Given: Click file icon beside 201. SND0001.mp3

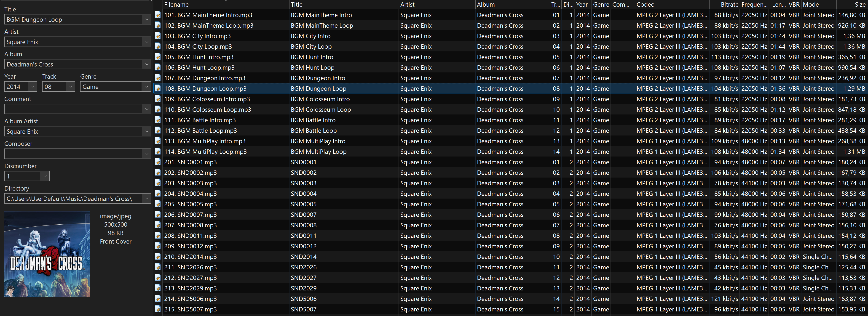Looking at the screenshot, I should tap(158, 162).
